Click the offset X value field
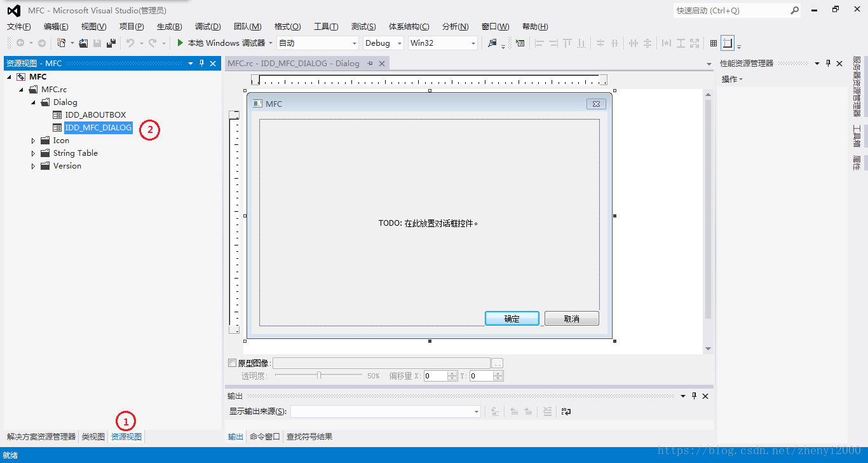868x463 pixels. click(x=435, y=376)
